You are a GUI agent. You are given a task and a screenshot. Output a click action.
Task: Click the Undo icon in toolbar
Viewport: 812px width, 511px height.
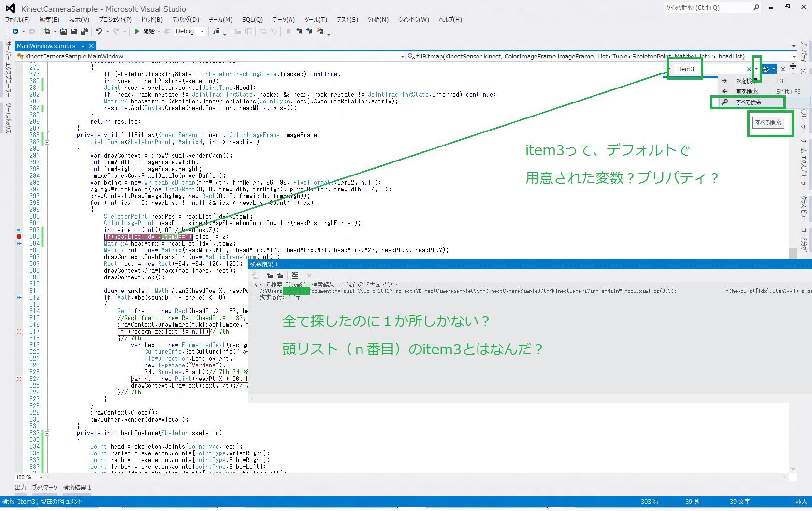click(x=99, y=31)
